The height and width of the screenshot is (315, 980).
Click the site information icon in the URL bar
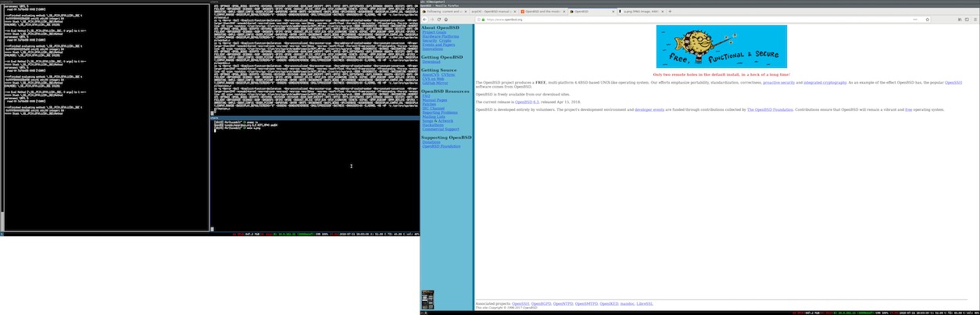479,20
